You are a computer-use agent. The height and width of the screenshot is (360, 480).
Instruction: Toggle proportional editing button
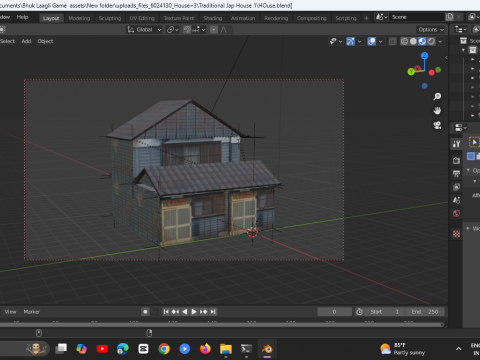click(214, 30)
